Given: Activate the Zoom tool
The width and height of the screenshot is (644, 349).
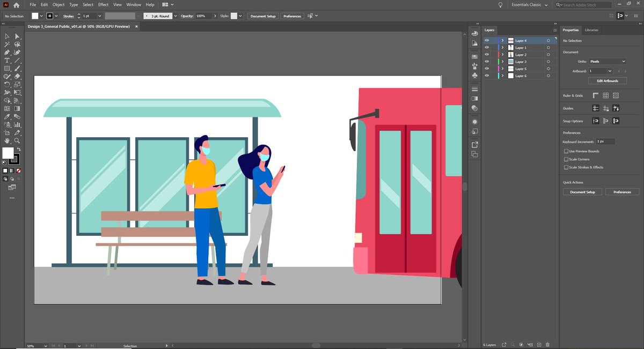Looking at the screenshot, I should click(x=17, y=140).
